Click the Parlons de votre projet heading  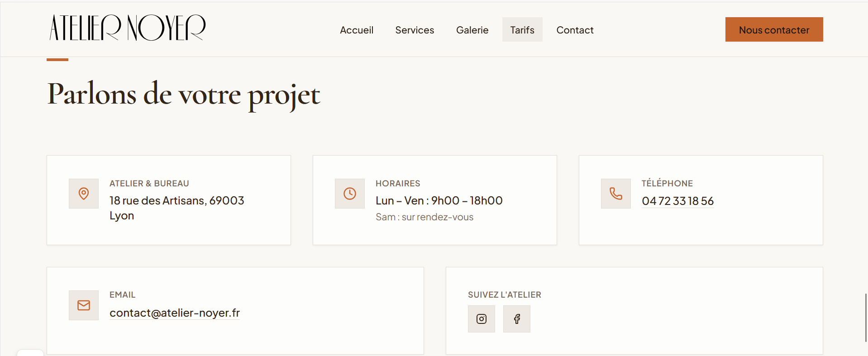pos(184,95)
